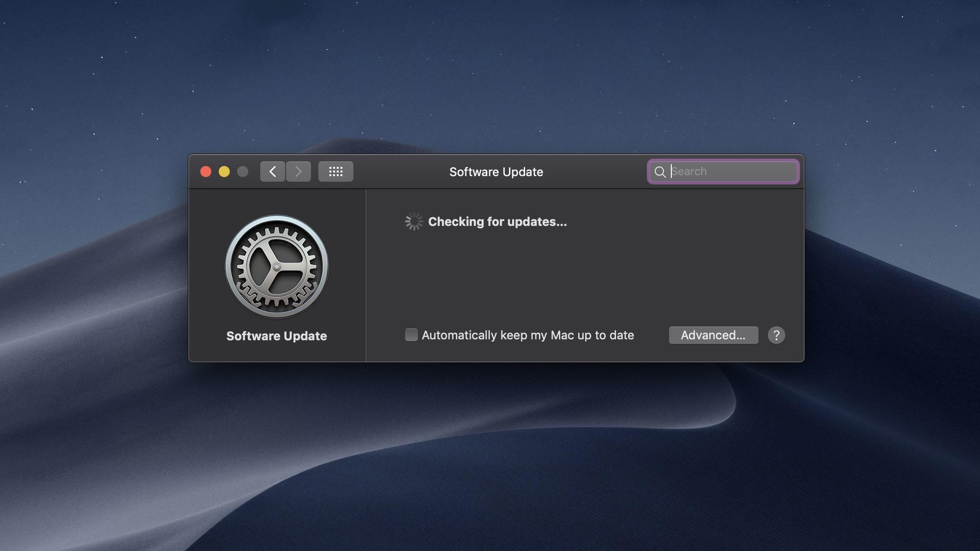The height and width of the screenshot is (551, 980).
Task: Click the grey full-screen button icon
Action: click(243, 172)
